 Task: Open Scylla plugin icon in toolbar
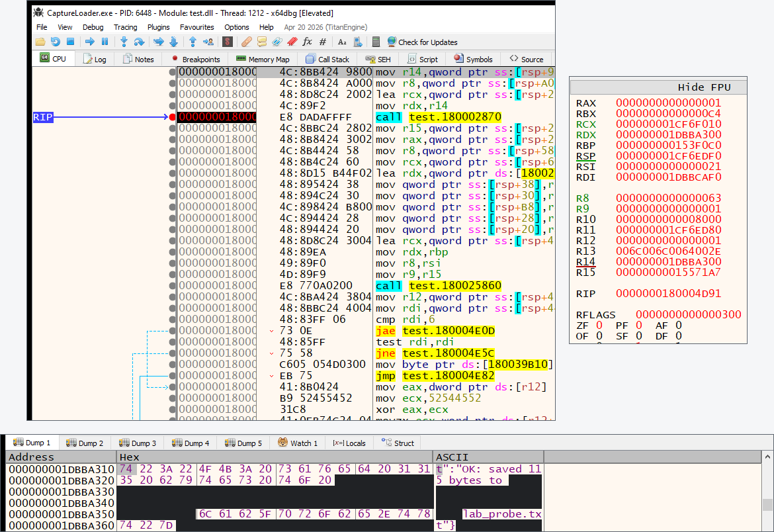click(x=228, y=42)
